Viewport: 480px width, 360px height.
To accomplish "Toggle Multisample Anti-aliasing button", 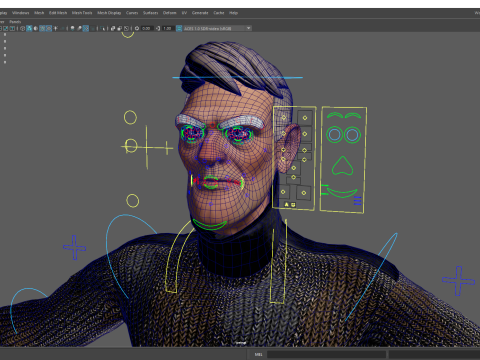I will tap(86, 28).
